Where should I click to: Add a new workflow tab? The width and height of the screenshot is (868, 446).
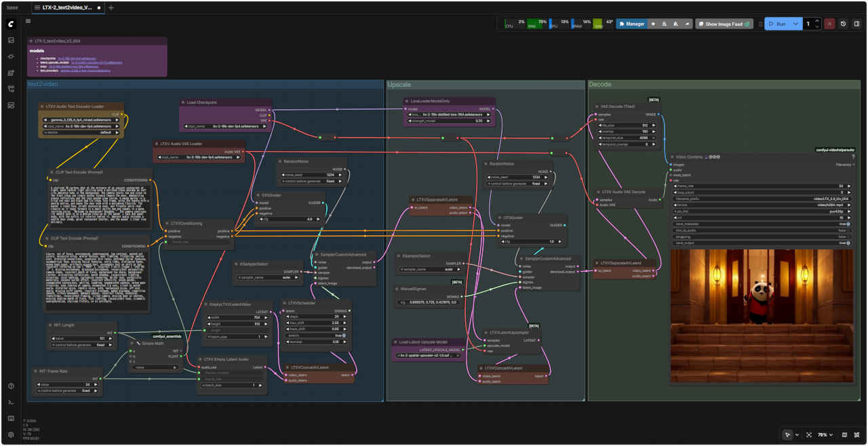111,7
